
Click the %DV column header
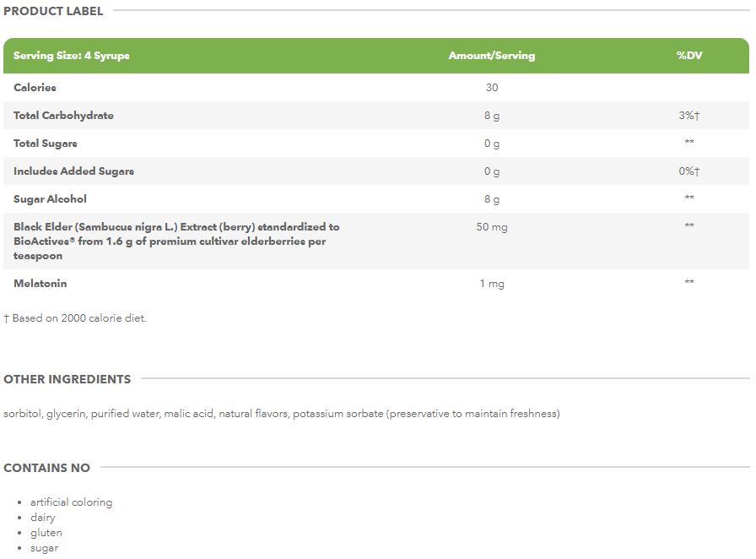pyautogui.click(x=688, y=56)
